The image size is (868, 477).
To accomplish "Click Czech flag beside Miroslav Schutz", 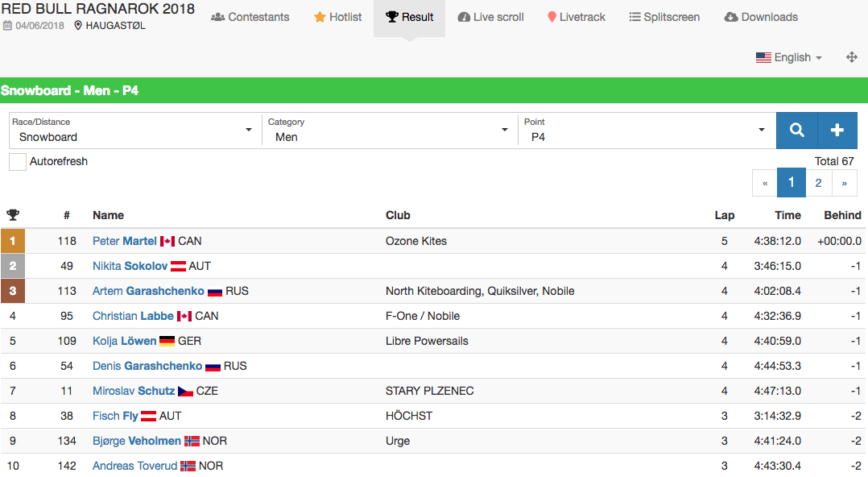I will [185, 391].
